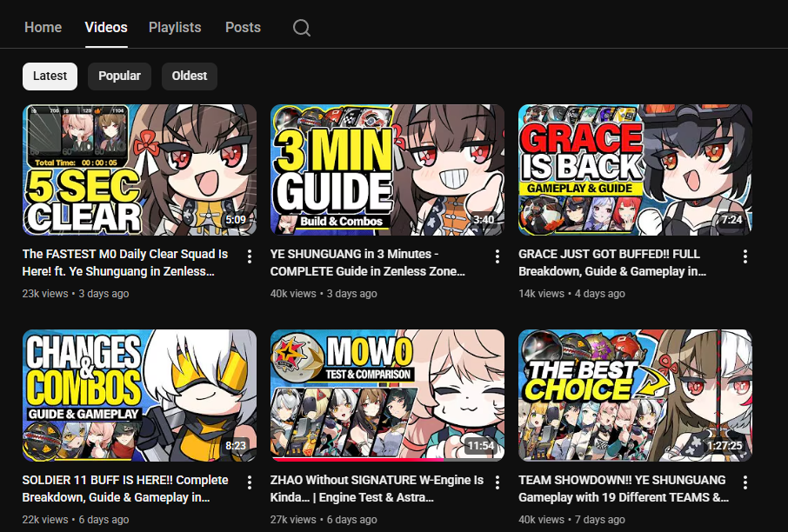
Task: Open title link 'The FASTEST M0 Daily Clear Squad'
Action: 125,263
